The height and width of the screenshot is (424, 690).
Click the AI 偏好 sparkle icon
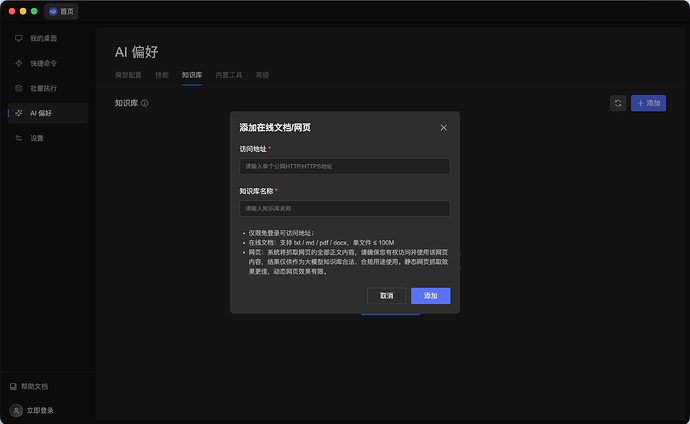18,113
